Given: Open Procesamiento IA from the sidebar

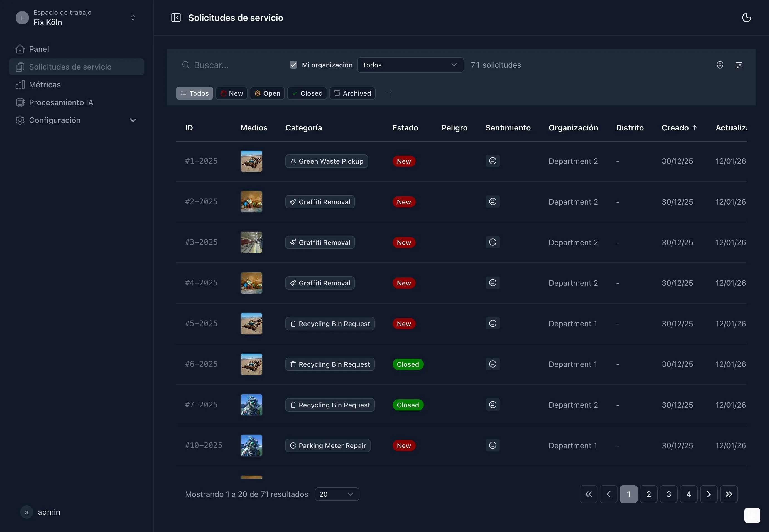Looking at the screenshot, I should (x=61, y=102).
